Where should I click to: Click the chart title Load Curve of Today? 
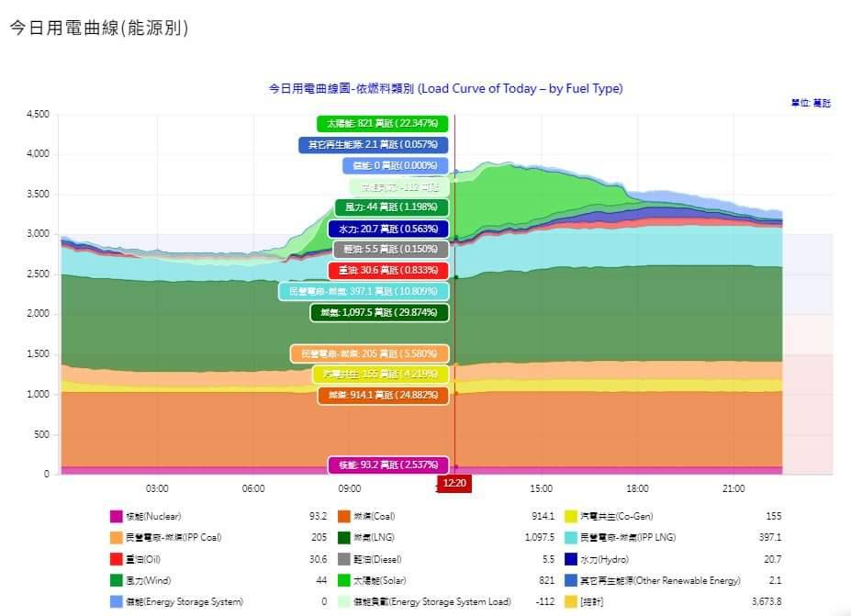pyautogui.click(x=446, y=88)
